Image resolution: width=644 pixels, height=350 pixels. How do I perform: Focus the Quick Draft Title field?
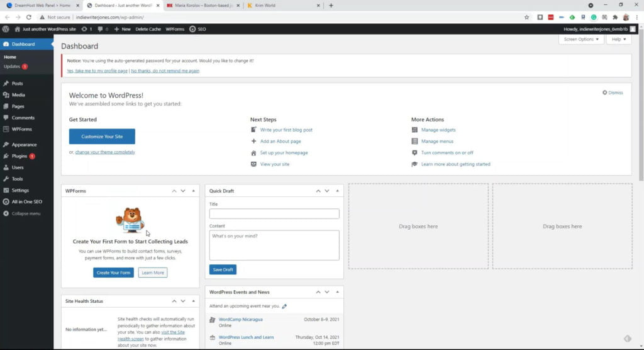274,214
